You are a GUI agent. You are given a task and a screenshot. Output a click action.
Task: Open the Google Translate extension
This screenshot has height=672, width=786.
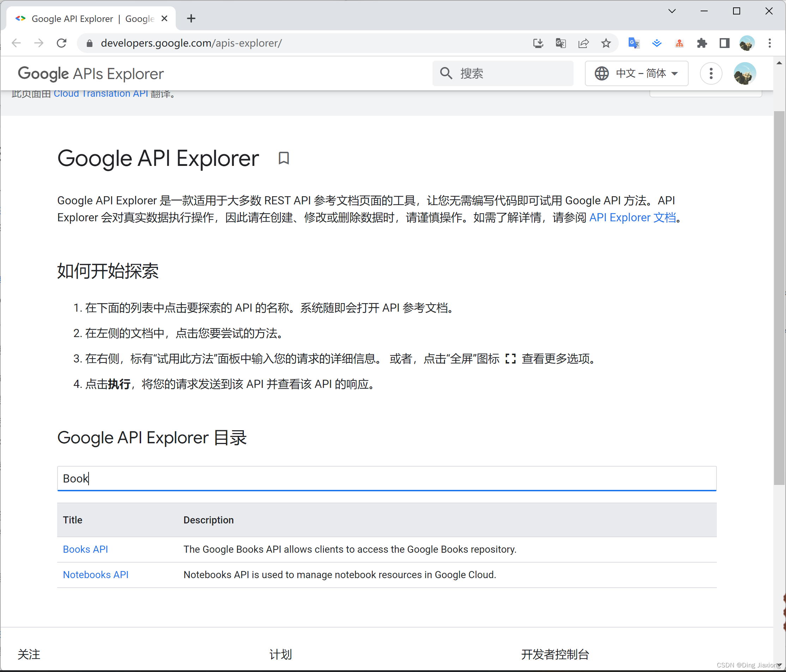point(634,43)
